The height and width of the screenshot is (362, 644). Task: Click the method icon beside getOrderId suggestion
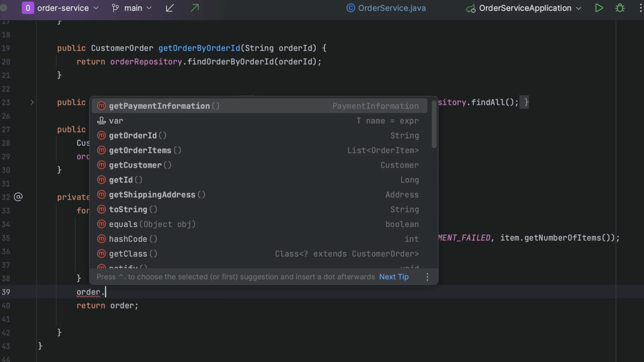(101, 135)
